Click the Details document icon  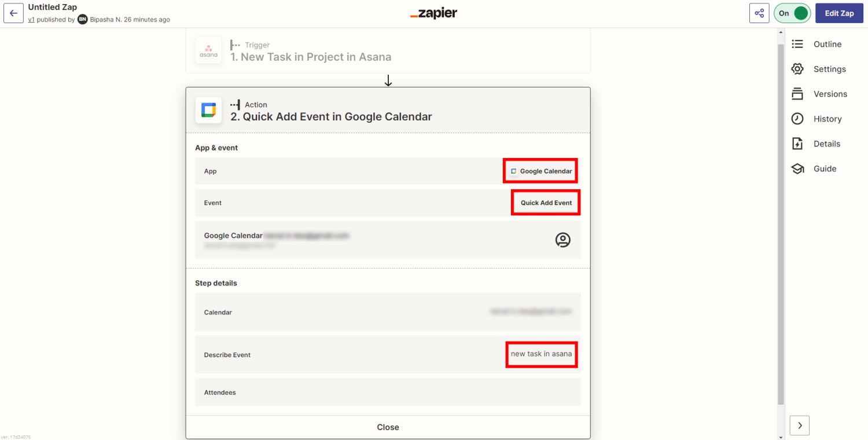[797, 144]
